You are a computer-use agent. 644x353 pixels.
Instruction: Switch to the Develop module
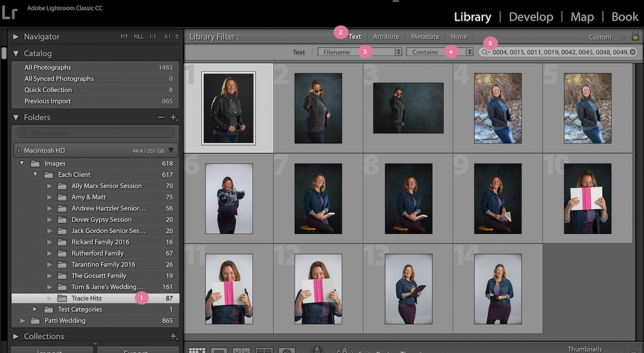click(530, 17)
